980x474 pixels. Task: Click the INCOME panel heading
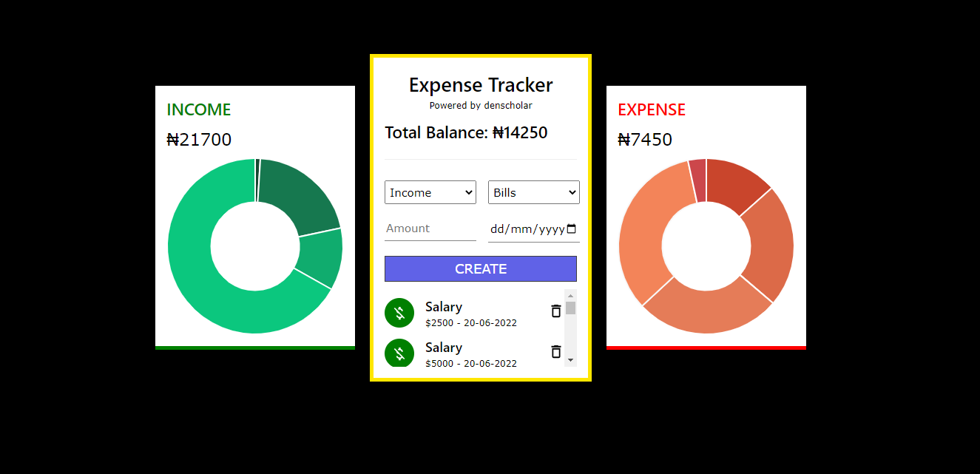198,109
